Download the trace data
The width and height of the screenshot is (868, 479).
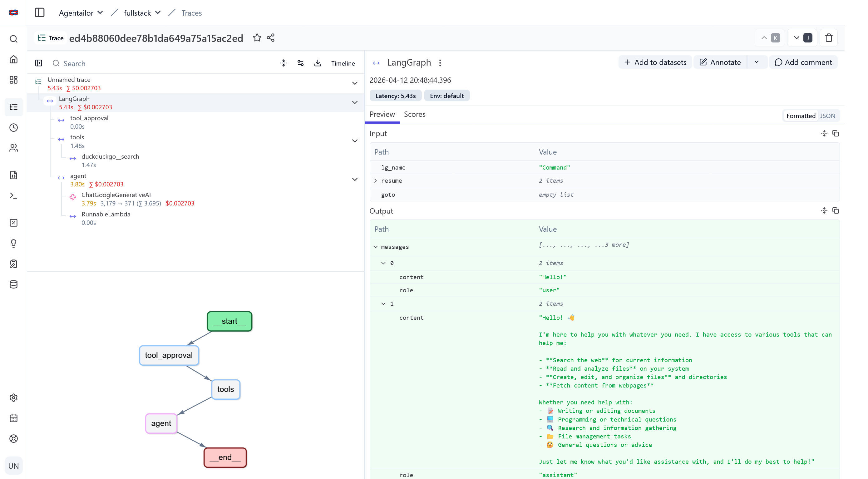coord(318,63)
